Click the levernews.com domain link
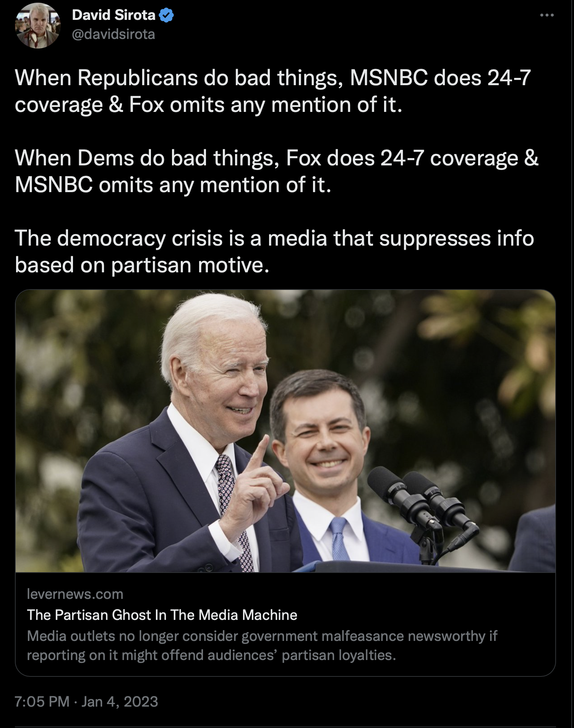Screen dimensions: 574x728 coord(75,594)
